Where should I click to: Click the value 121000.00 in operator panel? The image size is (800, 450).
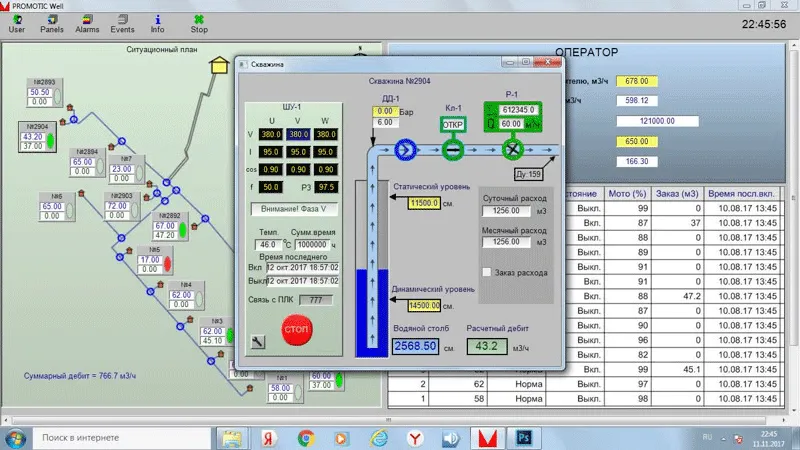click(657, 121)
